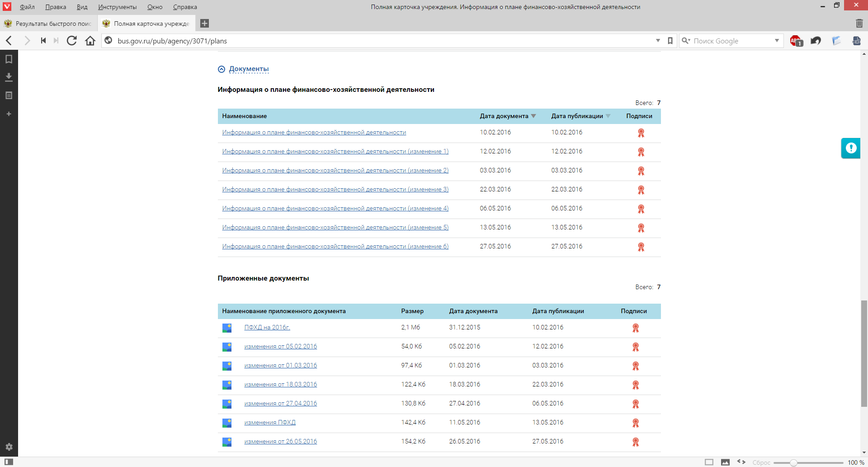This screenshot has width=868, height=467.
Task: Open the search engine suggestions dropdown
Action: tap(777, 41)
